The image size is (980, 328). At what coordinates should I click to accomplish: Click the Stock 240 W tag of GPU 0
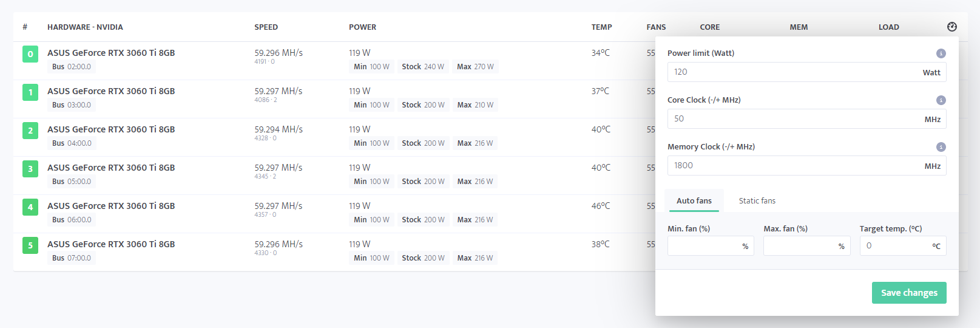pos(423,67)
